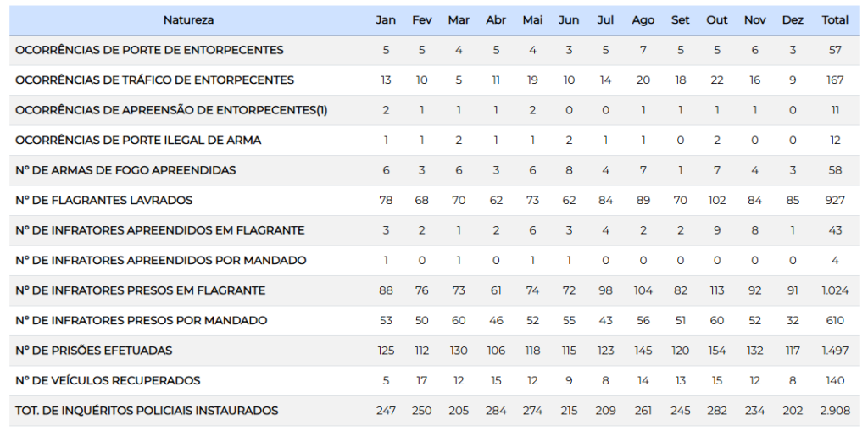Click the Natureza column header
The width and height of the screenshot is (868, 431).
188,19
